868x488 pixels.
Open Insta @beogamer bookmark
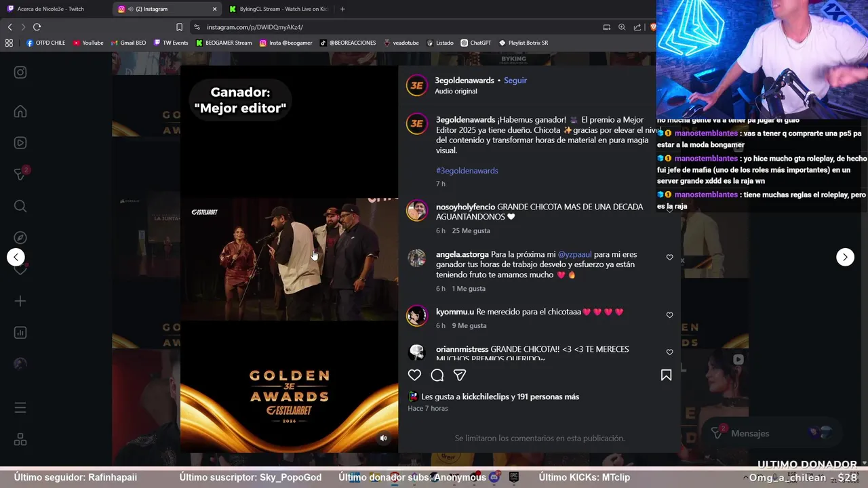click(285, 43)
